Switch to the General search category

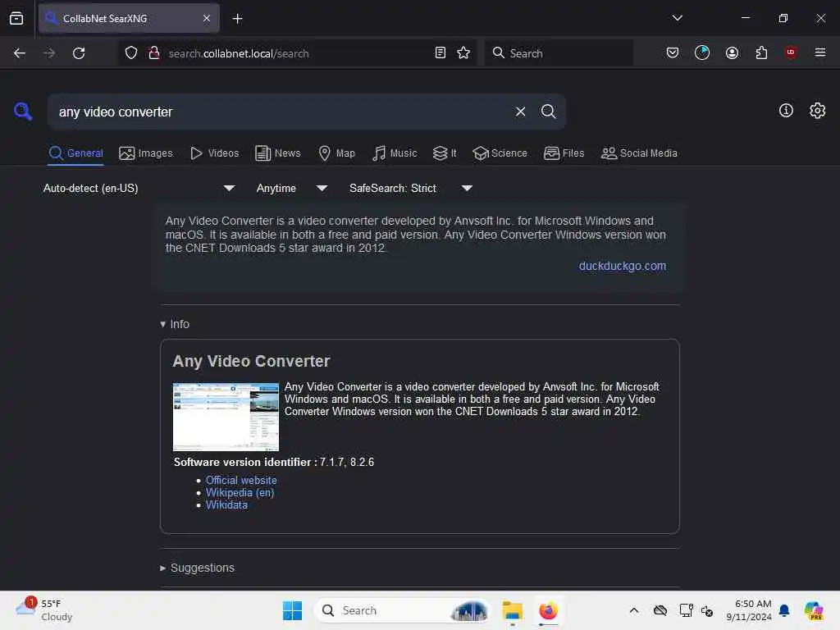click(75, 153)
